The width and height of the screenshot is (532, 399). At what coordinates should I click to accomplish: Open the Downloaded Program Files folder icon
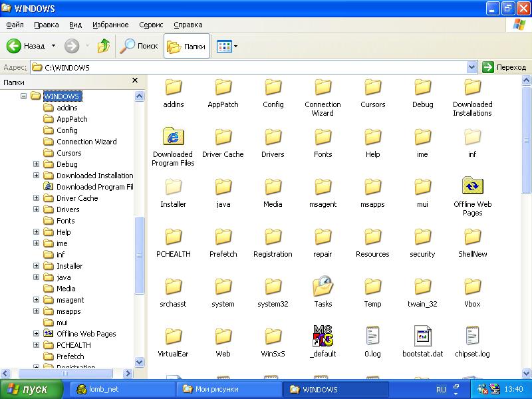coord(173,136)
